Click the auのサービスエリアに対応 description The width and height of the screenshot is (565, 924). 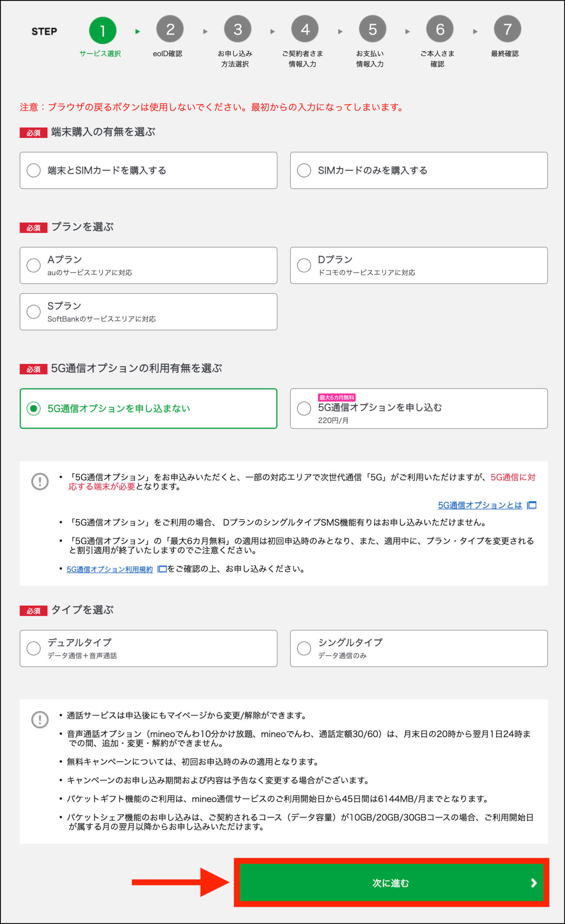point(90,273)
